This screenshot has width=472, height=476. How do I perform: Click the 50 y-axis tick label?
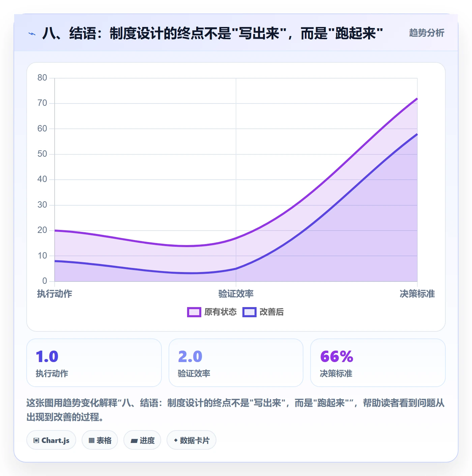(x=42, y=154)
